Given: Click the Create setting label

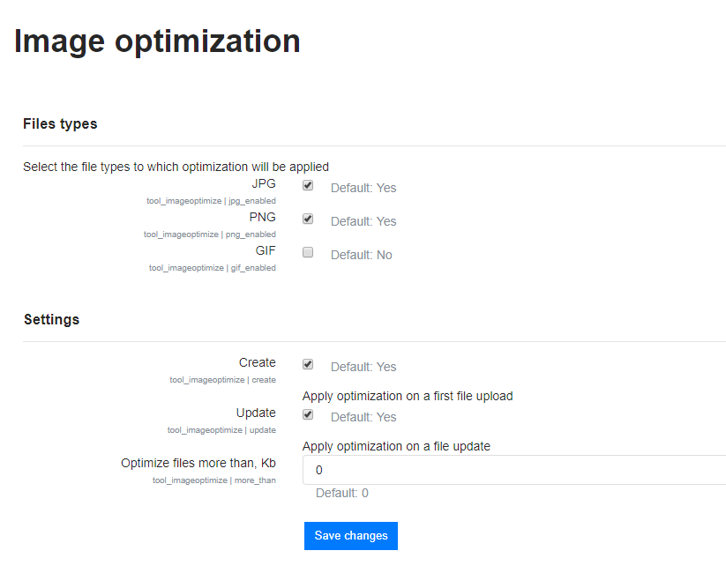Looking at the screenshot, I should click(x=258, y=362).
